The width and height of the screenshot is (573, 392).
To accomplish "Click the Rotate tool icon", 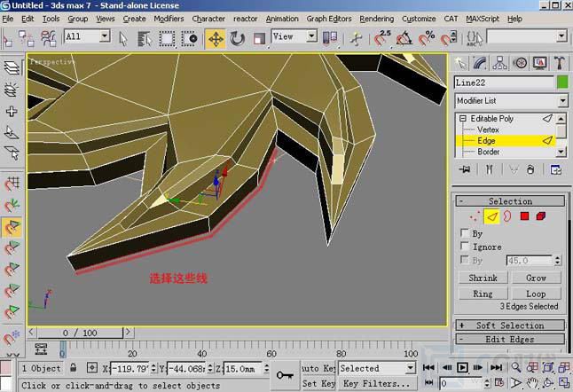I will click(238, 38).
